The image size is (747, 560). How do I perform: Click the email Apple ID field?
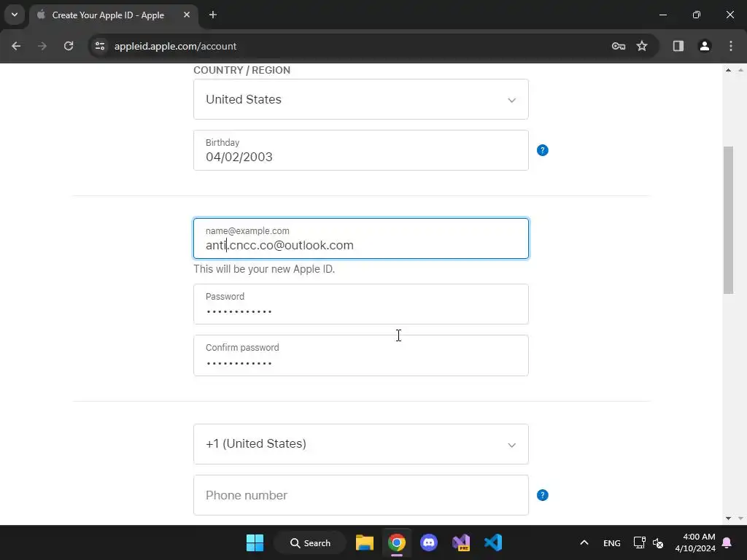coord(361,238)
